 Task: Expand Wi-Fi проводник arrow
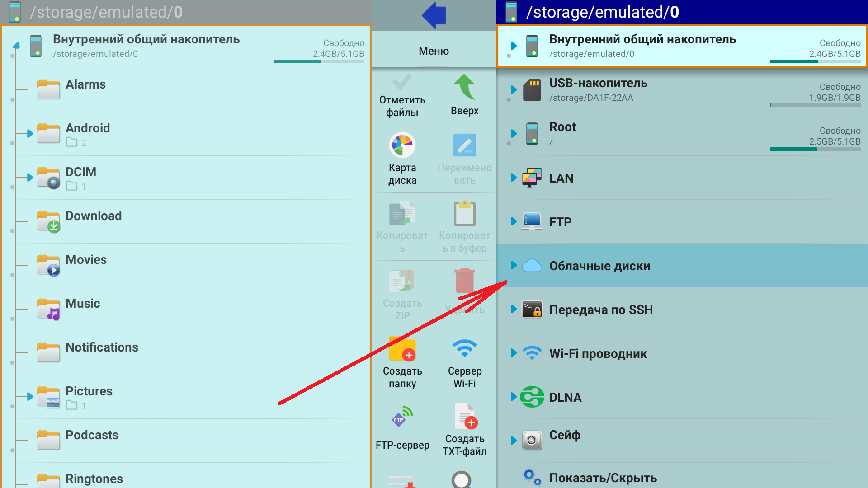pos(514,353)
